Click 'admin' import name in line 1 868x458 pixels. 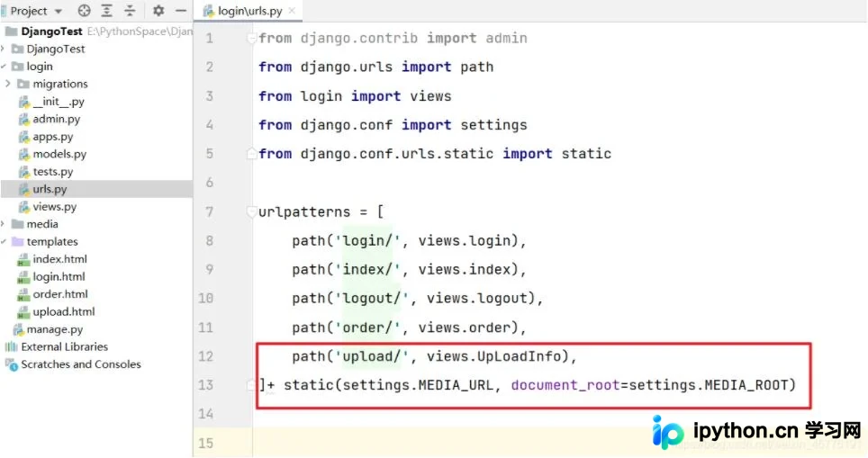(x=507, y=38)
